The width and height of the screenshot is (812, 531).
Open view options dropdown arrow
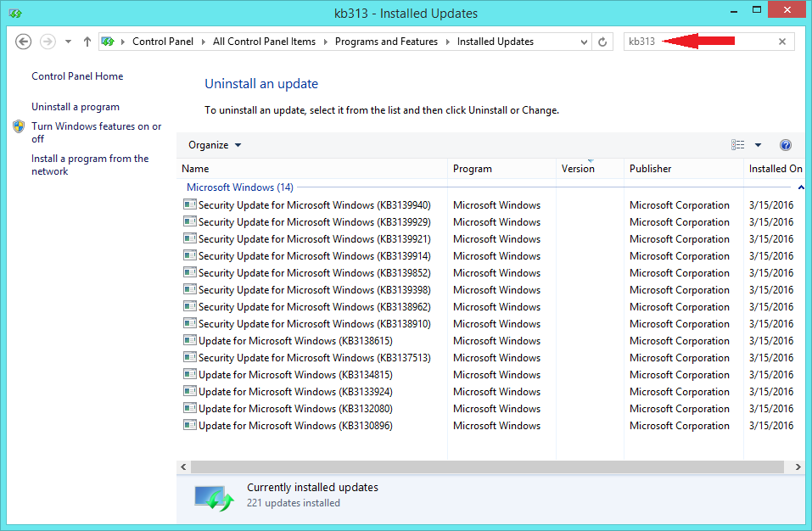pyautogui.click(x=758, y=145)
